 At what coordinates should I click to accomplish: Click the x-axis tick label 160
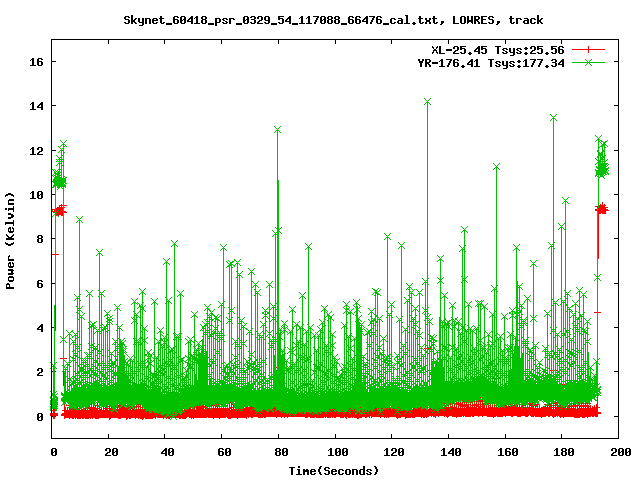(x=508, y=452)
